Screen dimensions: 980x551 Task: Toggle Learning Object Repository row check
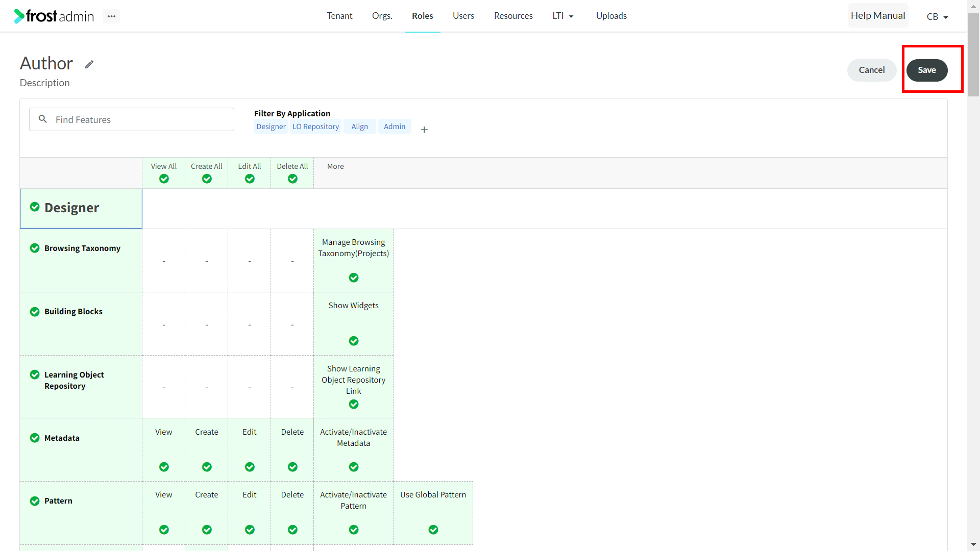coord(35,374)
